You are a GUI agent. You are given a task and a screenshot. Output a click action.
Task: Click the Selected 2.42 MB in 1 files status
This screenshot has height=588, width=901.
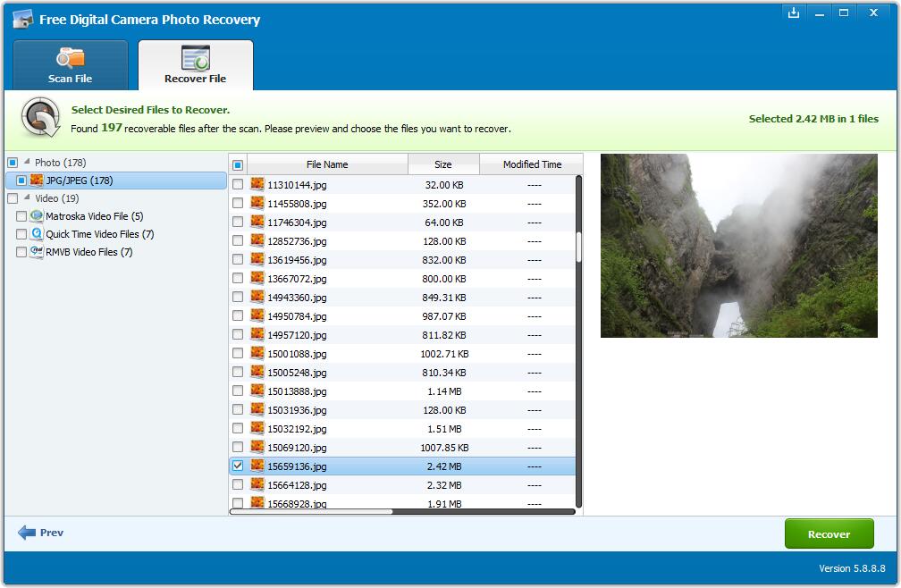pos(813,119)
